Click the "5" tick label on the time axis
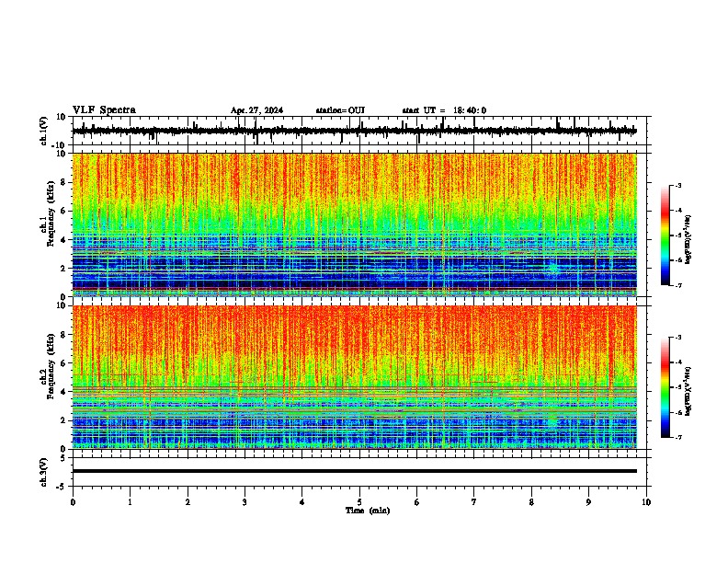This screenshot has width=728, height=563. pos(359,502)
